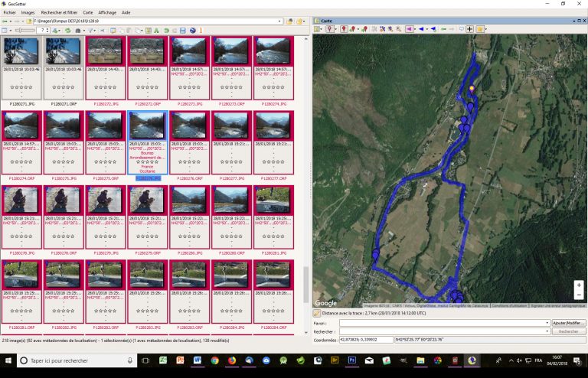Click the blue floppy disk save icon
This screenshot has width=588, height=378.
pos(183,30)
